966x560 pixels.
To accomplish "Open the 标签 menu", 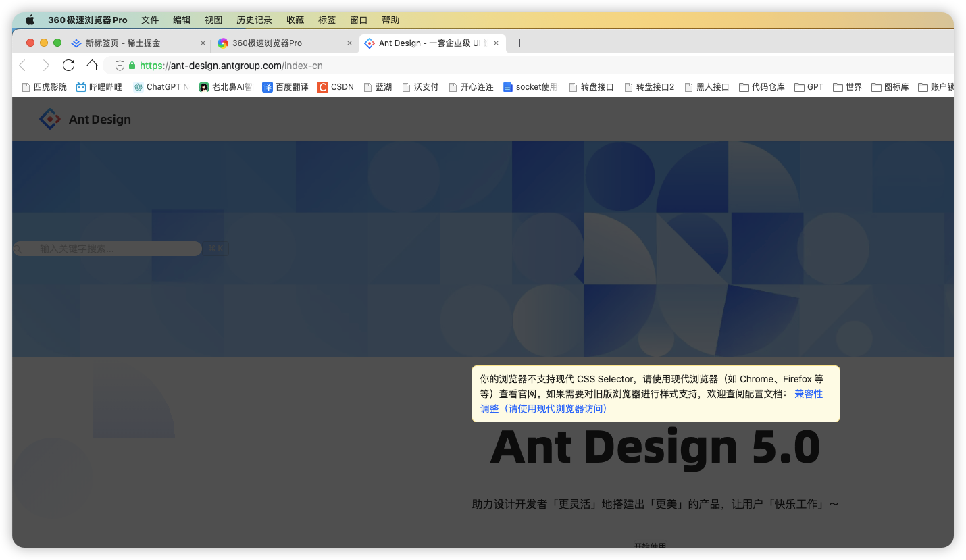I will [327, 20].
